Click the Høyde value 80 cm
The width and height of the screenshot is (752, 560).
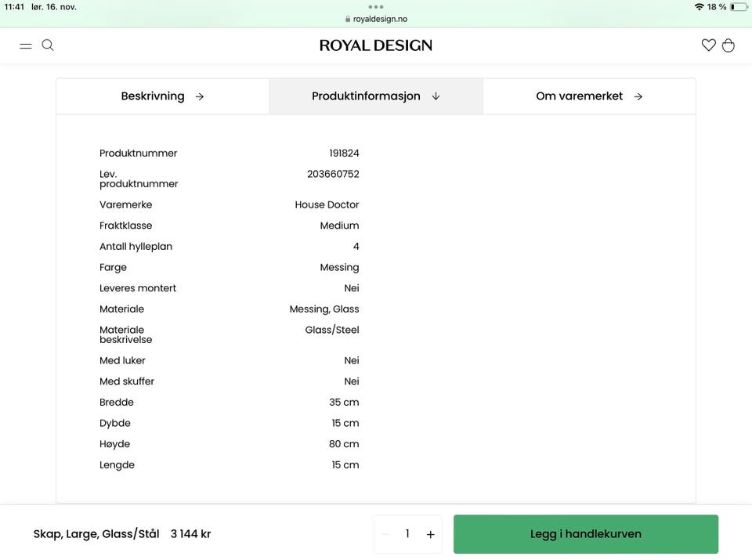(344, 444)
